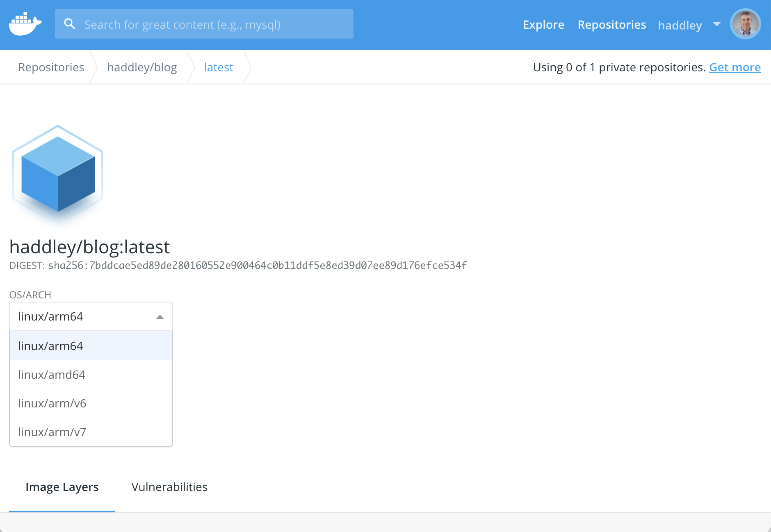
Task: Choose linux/amd64 architecture option
Action: (52, 375)
